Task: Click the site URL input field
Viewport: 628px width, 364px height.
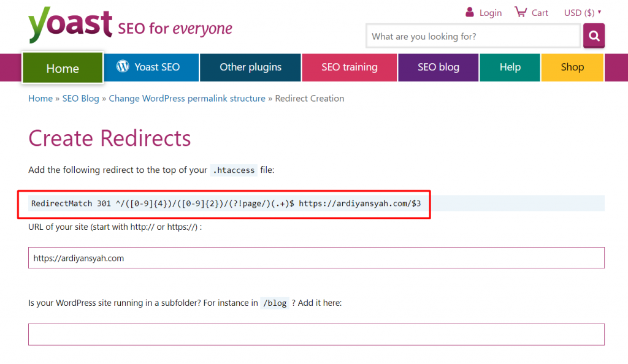Action: (x=316, y=257)
